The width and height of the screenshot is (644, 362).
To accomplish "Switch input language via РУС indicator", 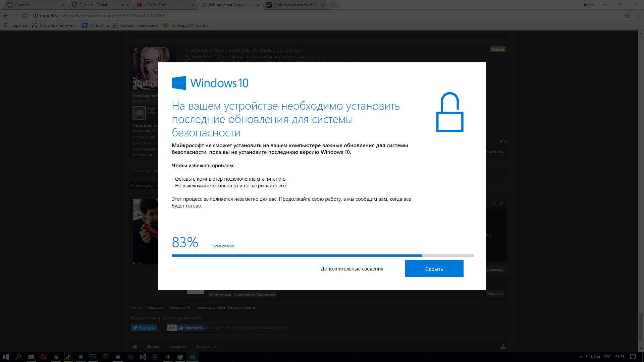I will (607, 357).
